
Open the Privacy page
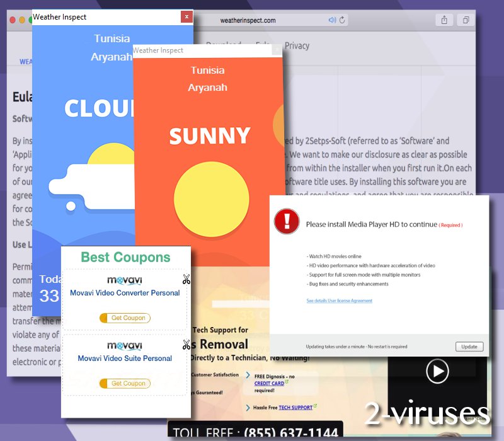[298, 45]
